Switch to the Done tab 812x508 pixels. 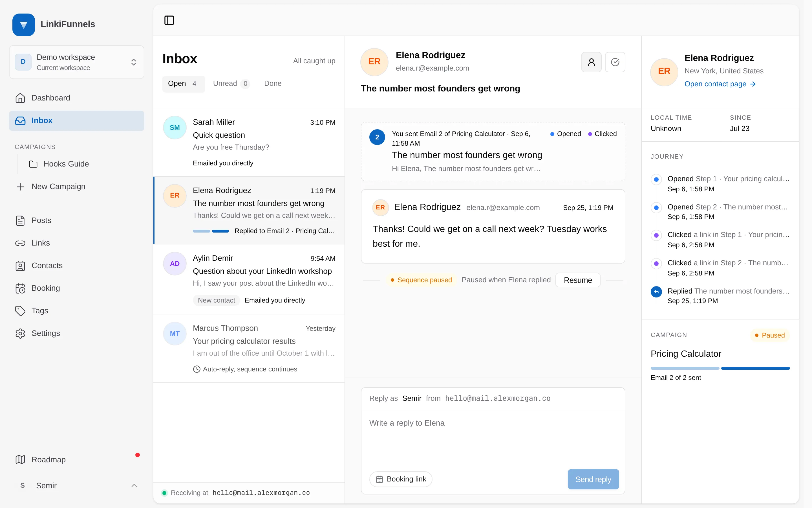(272, 84)
